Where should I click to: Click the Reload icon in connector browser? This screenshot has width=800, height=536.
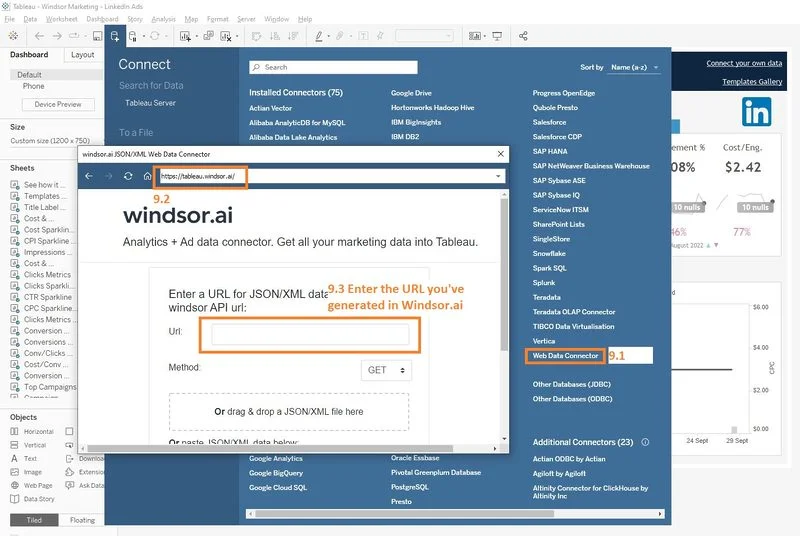pos(128,176)
